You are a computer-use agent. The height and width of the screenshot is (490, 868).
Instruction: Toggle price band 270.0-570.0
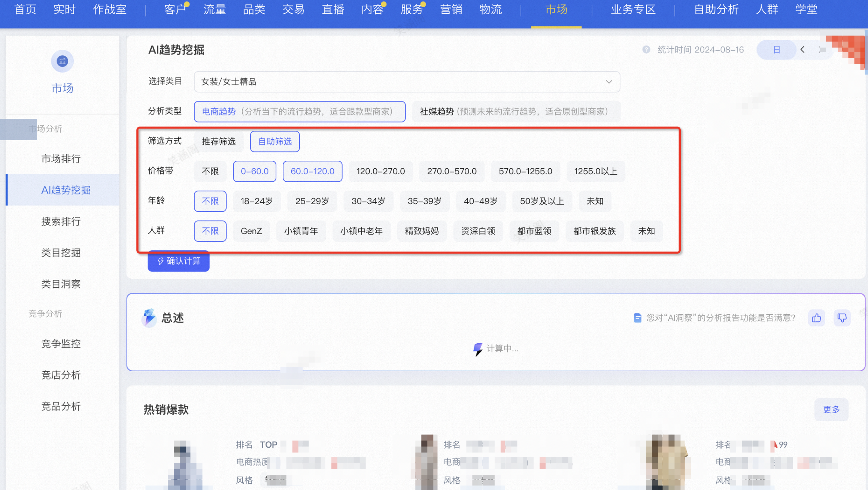452,172
